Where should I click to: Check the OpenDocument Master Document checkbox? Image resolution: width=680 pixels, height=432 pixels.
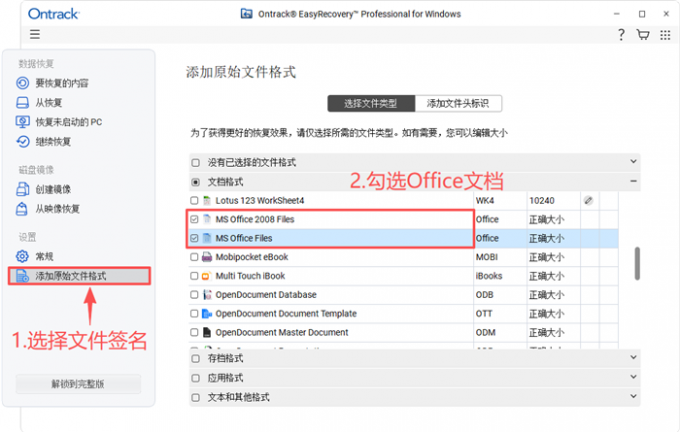tap(194, 333)
